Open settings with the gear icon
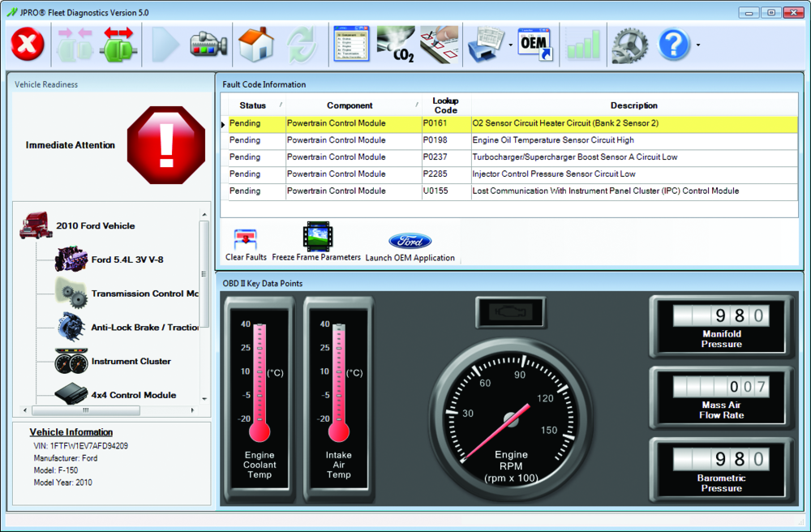Viewport: 811px width, 532px height. click(629, 44)
